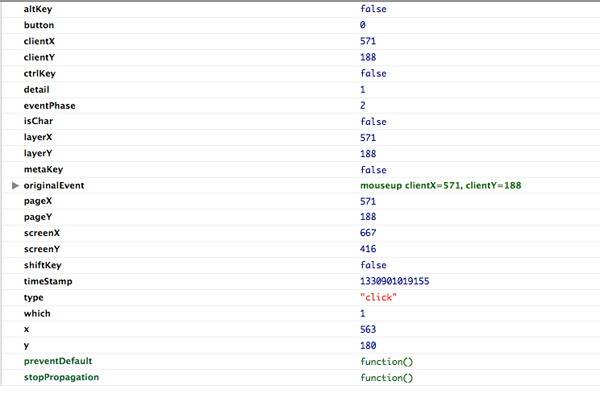The image size is (600, 406).
Task: Click the screenY value 416
Action: click(x=368, y=249)
